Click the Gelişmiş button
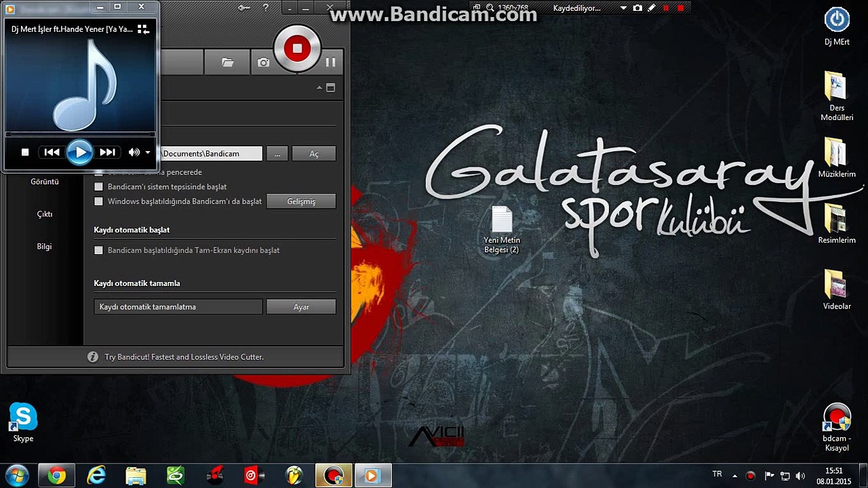This screenshot has height=488, width=868. 301,201
